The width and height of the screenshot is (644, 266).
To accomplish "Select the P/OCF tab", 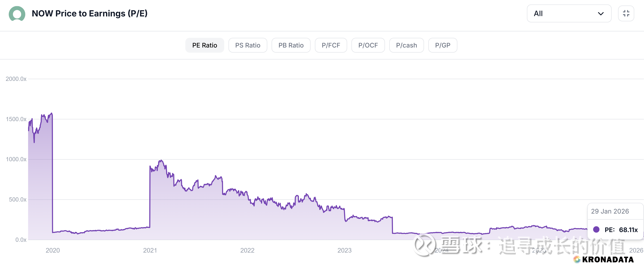I will click(368, 45).
